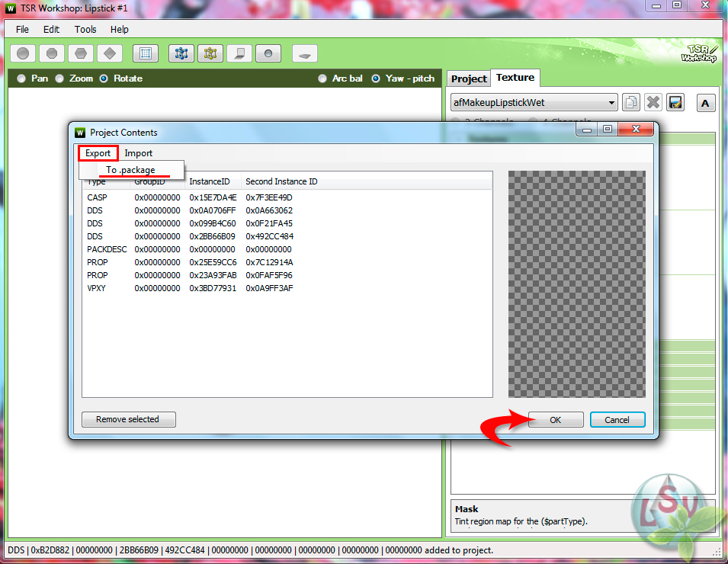728x564 pixels.
Task: Select the PROP row with InstanceID 0x25E59CC6
Action: [x=287, y=262]
